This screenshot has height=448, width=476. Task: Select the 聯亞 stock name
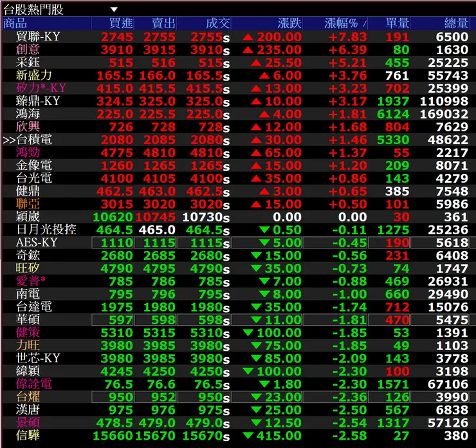point(28,204)
